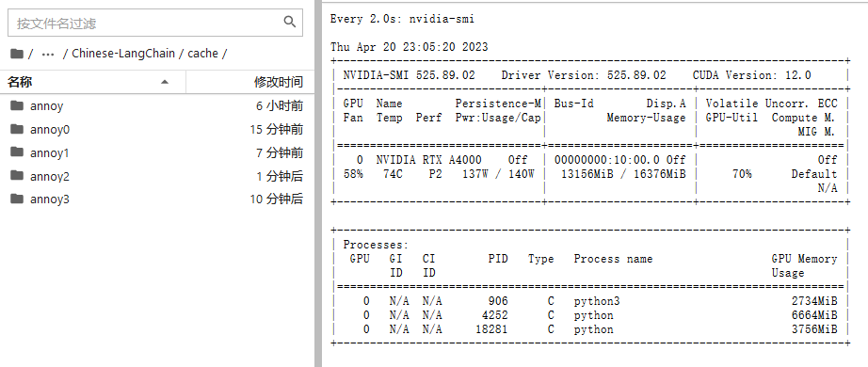
Task: Click the GPU memory usage '3756MiB'
Action: click(x=813, y=329)
